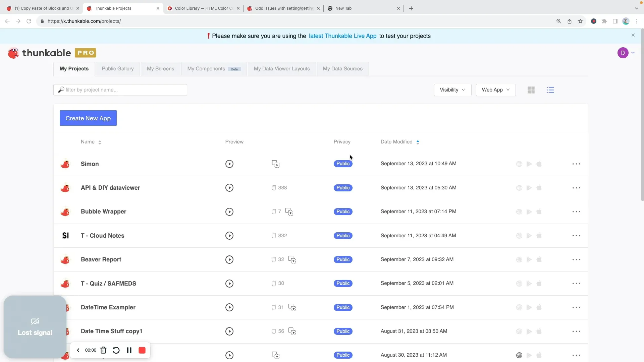Toggle Public privacy badge for Bubble Wrapper
The image size is (644, 362).
pos(343,212)
